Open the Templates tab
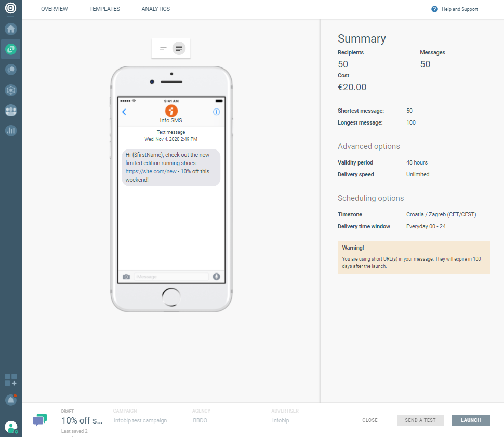The image size is (504, 437). pyautogui.click(x=104, y=9)
